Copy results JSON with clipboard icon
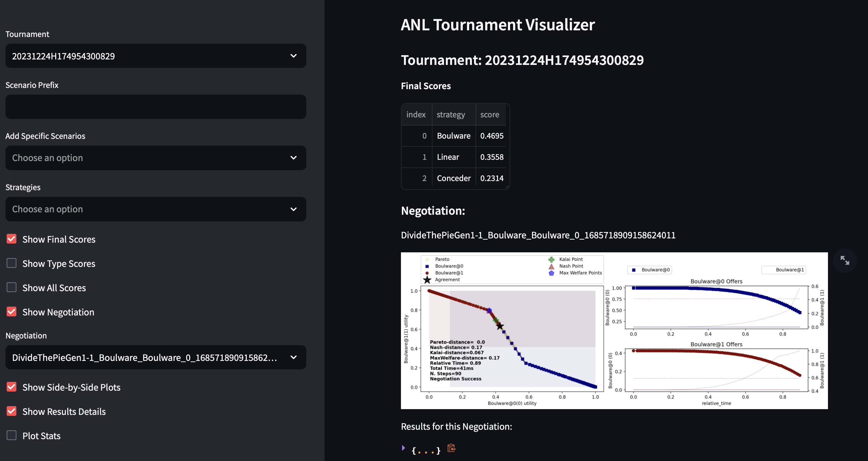The image size is (868, 461). [452, 448]
